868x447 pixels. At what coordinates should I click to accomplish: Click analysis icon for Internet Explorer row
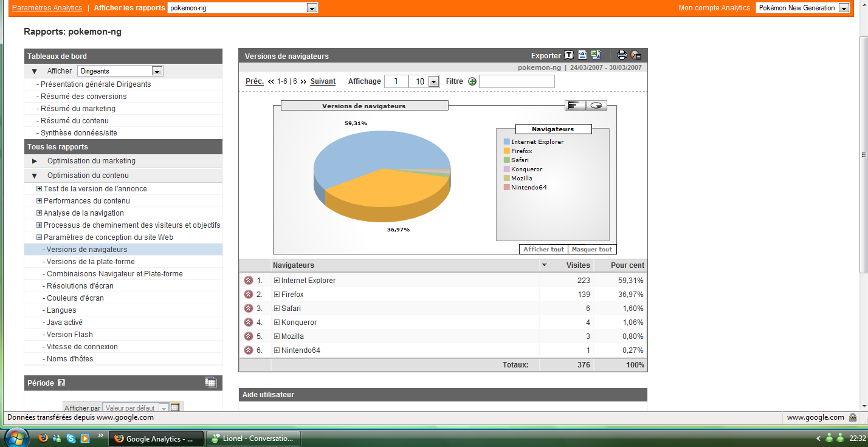pyautogui.click(x=248, y=281)
